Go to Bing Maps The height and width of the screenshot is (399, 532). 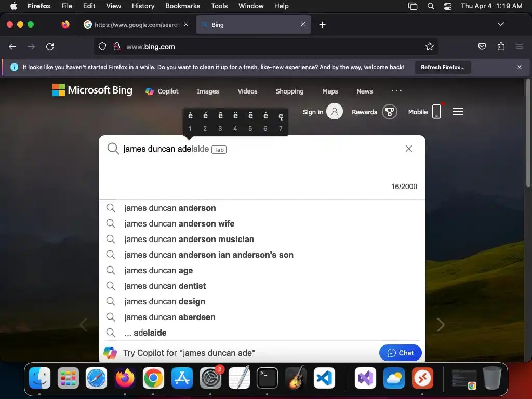tap(330, 91)
